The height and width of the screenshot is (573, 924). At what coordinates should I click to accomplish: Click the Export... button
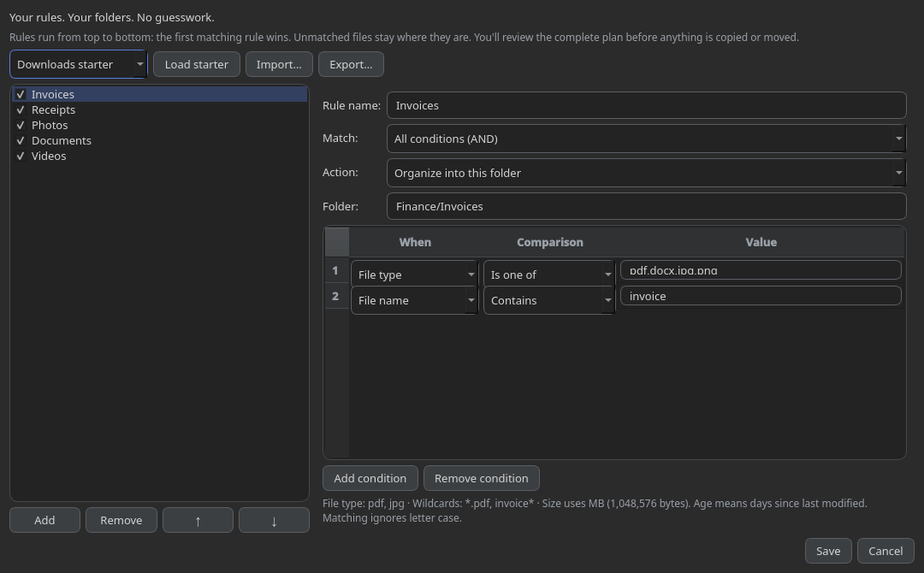coord(351,64)
